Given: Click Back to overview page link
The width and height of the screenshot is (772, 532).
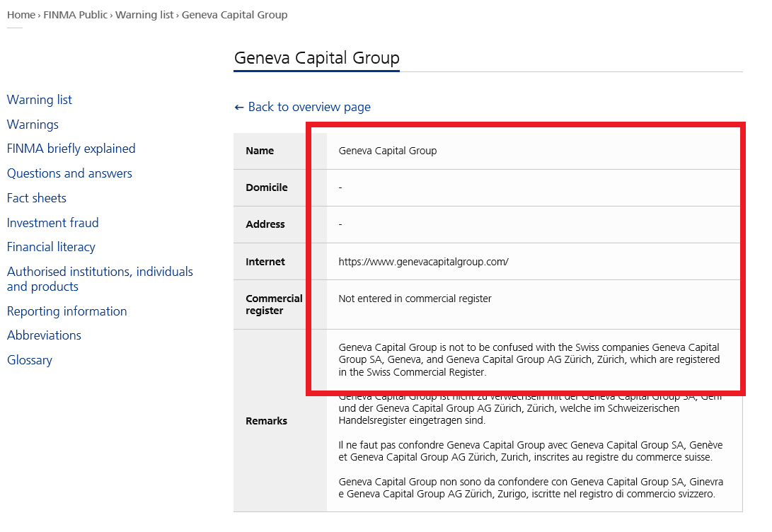Looking at the screenshot, I should 302,107.
